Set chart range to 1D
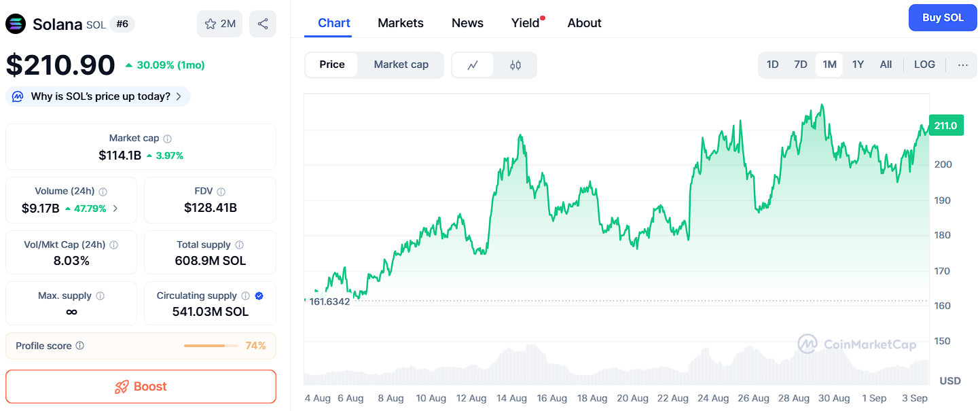 [x=773, y=65]
